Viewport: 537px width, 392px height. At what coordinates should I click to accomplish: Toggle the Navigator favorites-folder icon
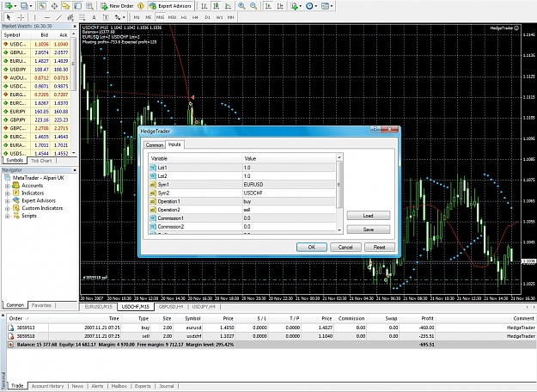tap(66, 6)
